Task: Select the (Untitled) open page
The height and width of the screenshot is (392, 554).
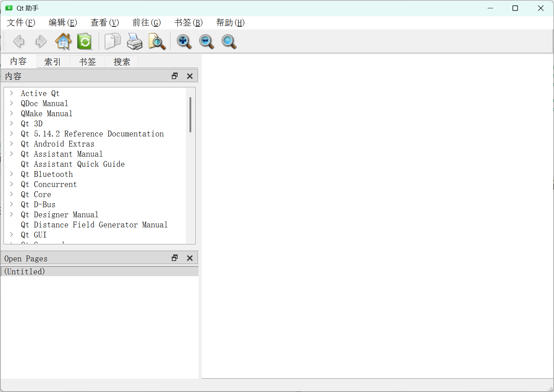Action: click(100, 271)
